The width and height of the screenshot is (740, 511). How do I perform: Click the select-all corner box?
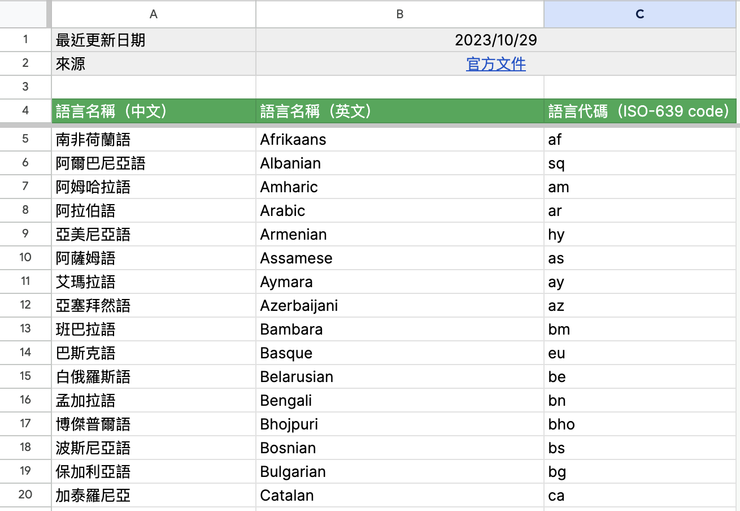24,14
